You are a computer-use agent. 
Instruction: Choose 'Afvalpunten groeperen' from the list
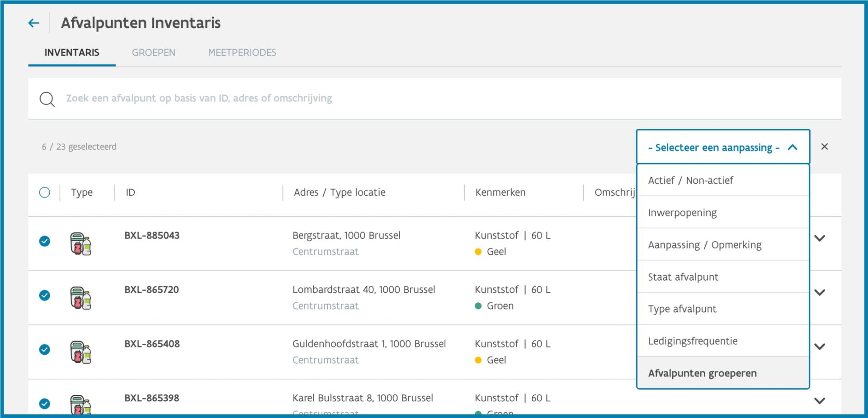[723, 373]
